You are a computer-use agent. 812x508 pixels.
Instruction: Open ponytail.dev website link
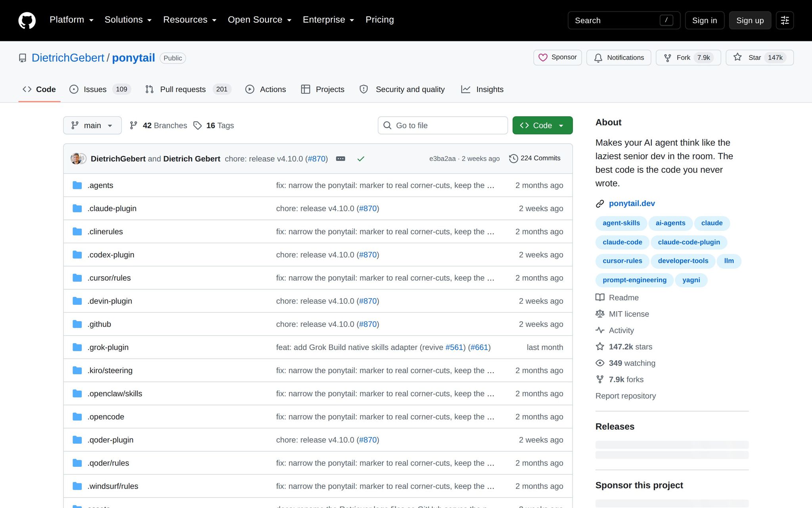632,203
